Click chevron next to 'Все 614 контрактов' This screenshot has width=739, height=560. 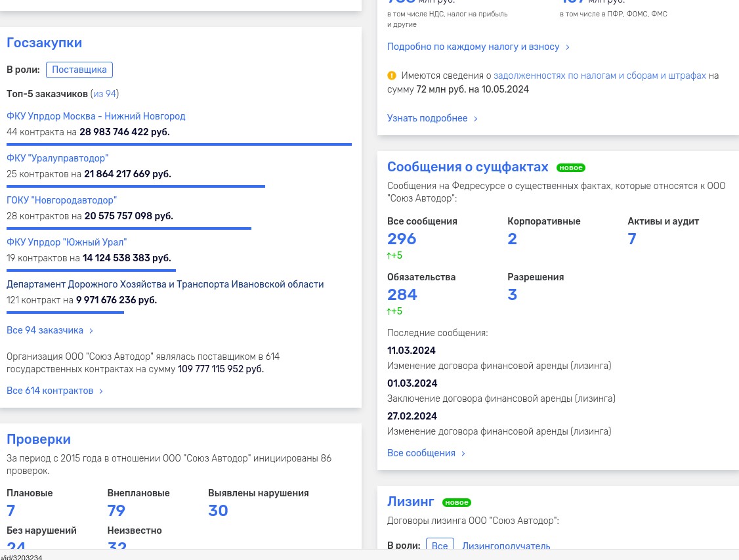pos(101,391)
